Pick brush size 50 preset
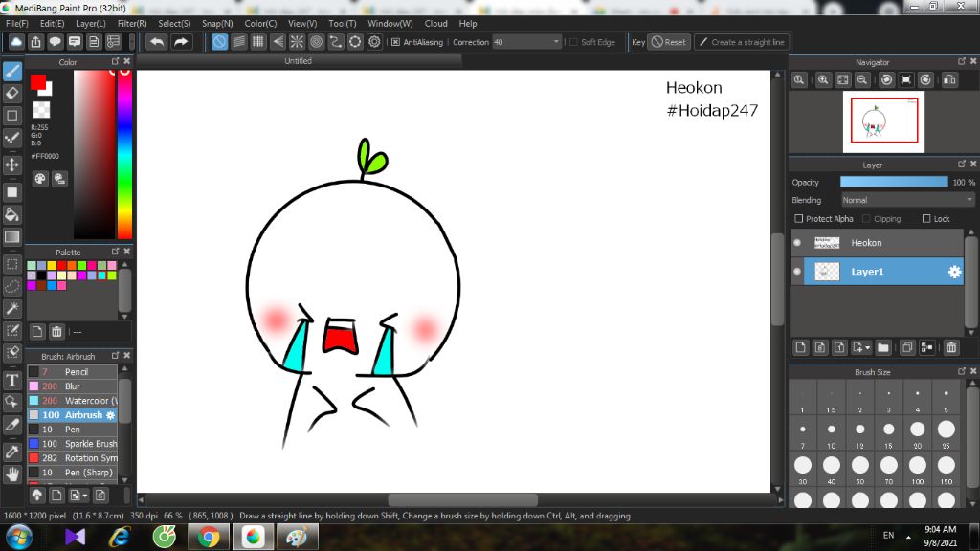980x551 pixels. 860,469
